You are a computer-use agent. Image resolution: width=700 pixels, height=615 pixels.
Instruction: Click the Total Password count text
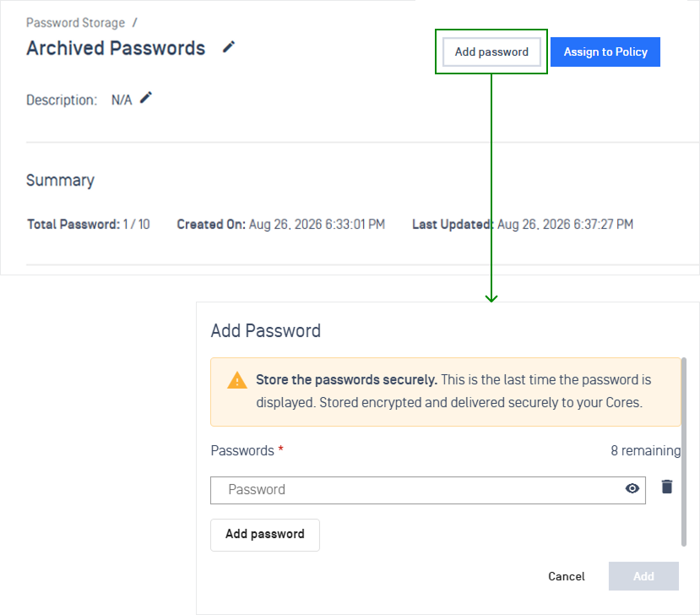89,224
